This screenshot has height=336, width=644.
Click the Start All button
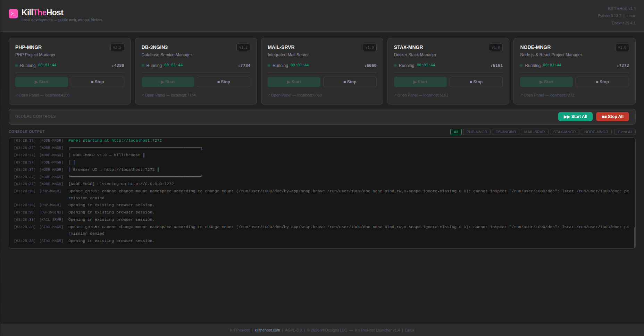coord(575,117)
